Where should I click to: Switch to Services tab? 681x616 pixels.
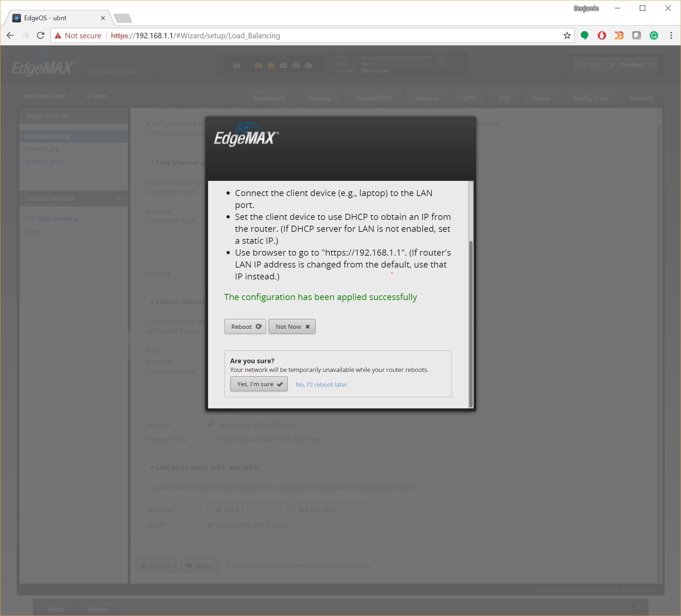(x=427, y=98)
